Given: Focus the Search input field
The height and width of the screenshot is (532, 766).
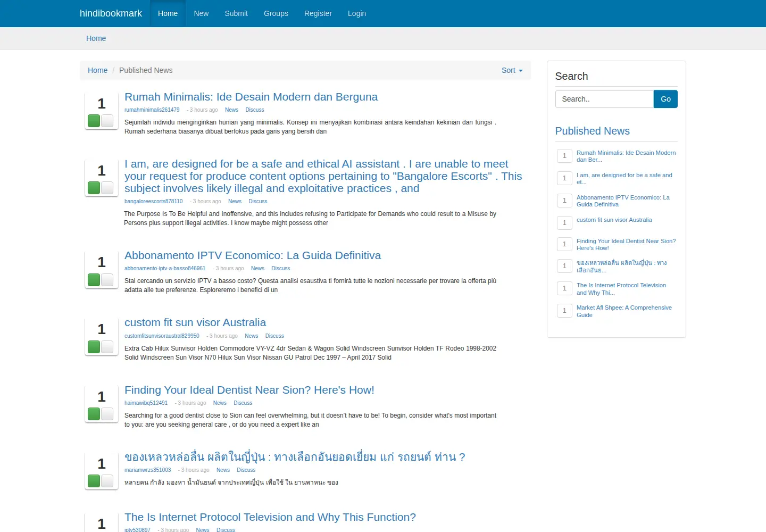Looking at the screenshot, I should click(x=604, y=99).
